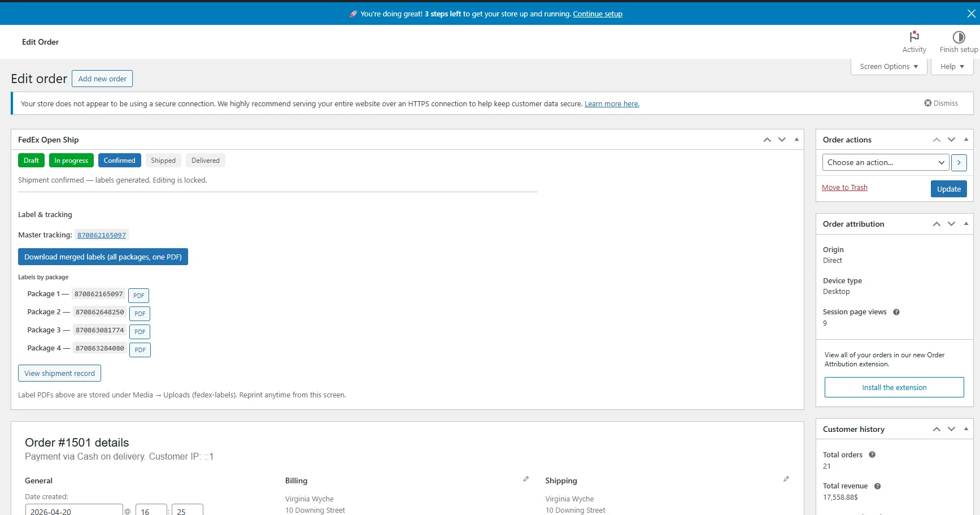Move Order attribution panel up

[937, 224]
